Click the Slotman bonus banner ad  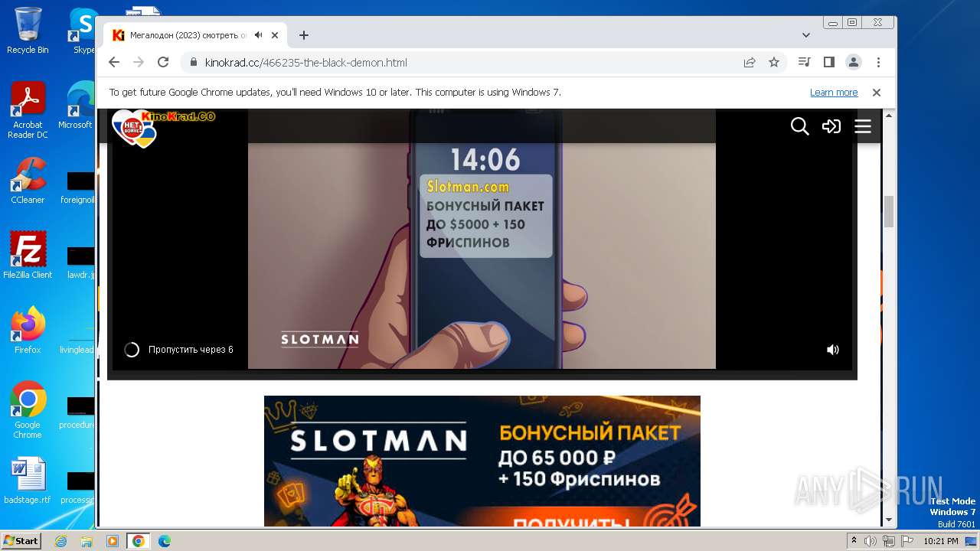pos(482,461)
